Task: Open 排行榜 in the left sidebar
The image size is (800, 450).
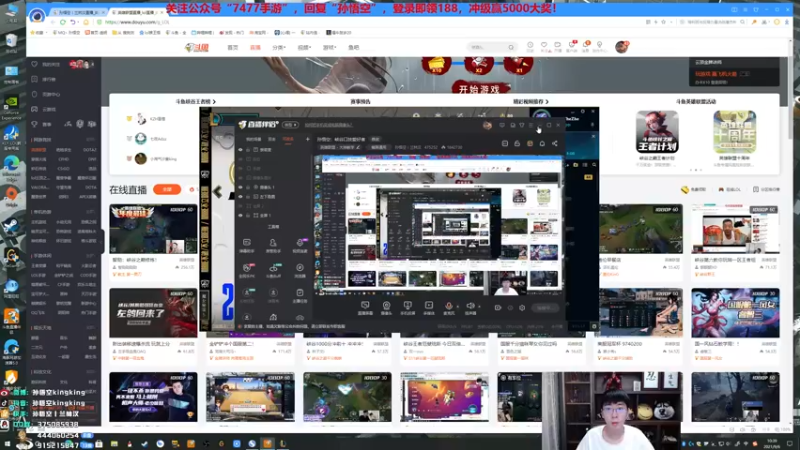Action: 49,79
